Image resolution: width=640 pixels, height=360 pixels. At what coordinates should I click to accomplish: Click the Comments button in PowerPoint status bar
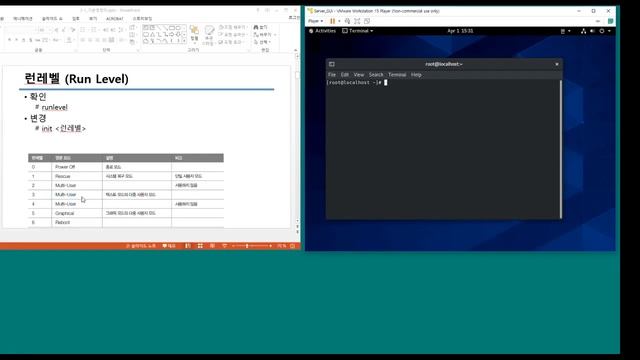tap(169, 246)
